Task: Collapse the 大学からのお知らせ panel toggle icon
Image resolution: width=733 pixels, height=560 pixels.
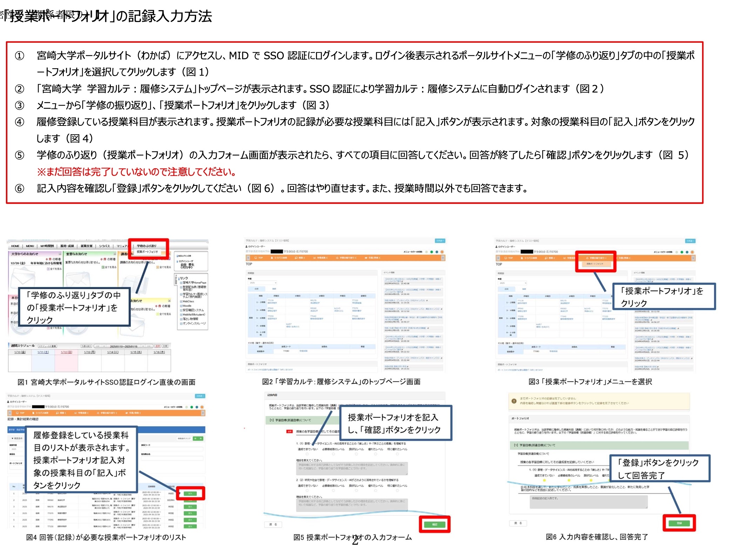Action: click(x=60, y=254)
